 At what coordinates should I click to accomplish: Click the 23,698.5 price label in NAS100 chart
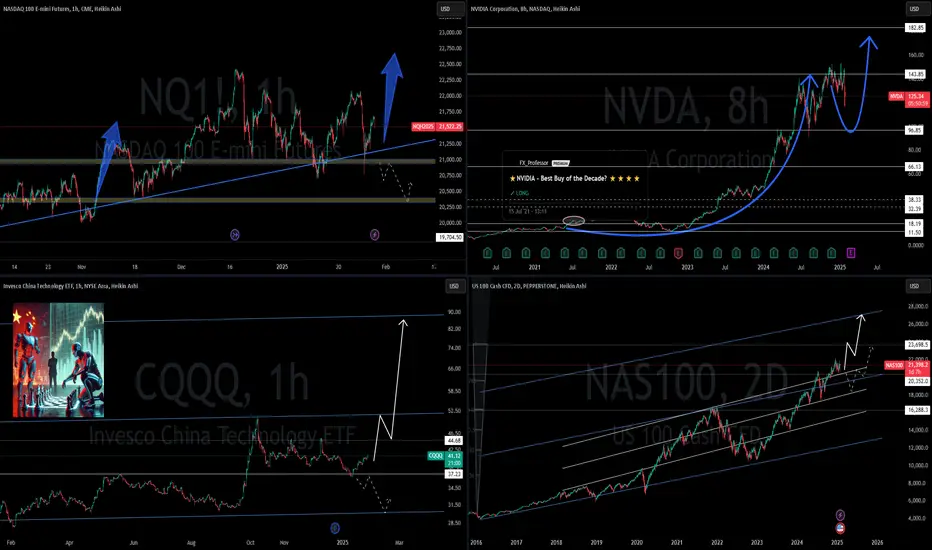click(918, 344)
